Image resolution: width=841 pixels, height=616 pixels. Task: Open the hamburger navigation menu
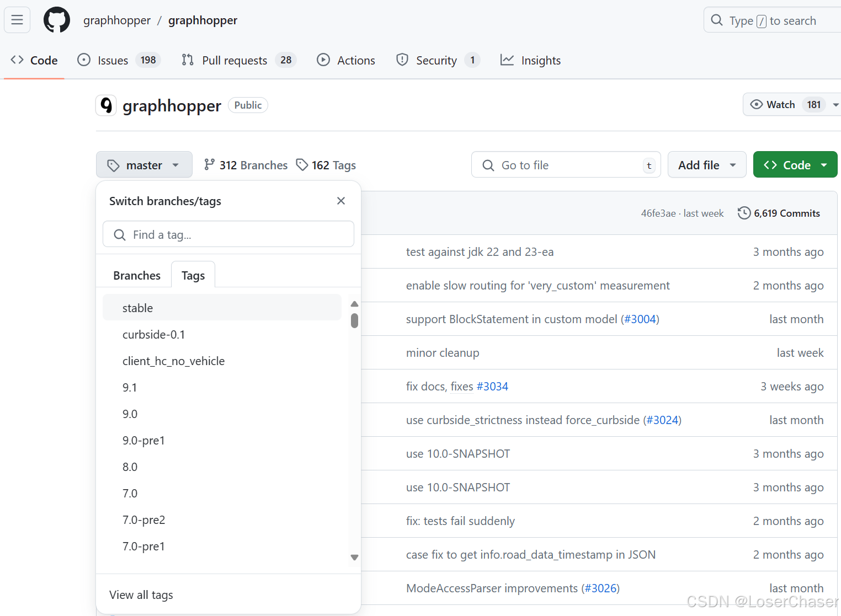tap(17, 20)
